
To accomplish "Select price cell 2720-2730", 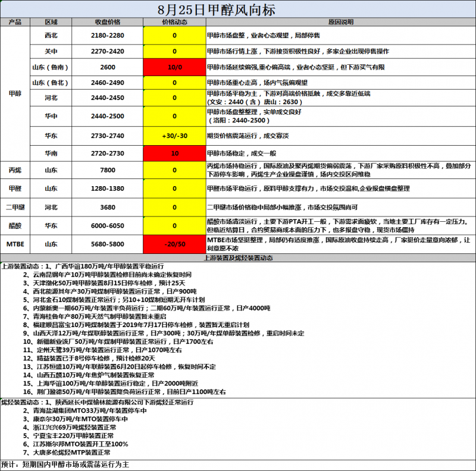I will [108, 153].
